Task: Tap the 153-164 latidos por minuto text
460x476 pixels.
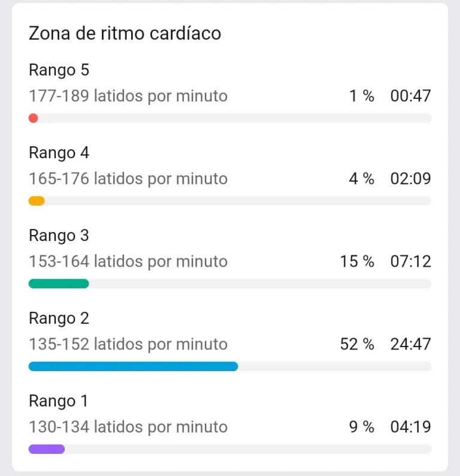Action: [128, 261]
